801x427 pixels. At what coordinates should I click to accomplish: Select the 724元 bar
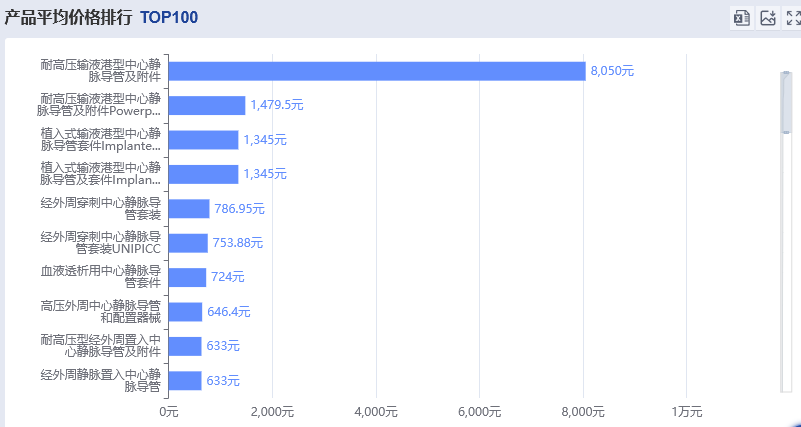pos(186,277)
